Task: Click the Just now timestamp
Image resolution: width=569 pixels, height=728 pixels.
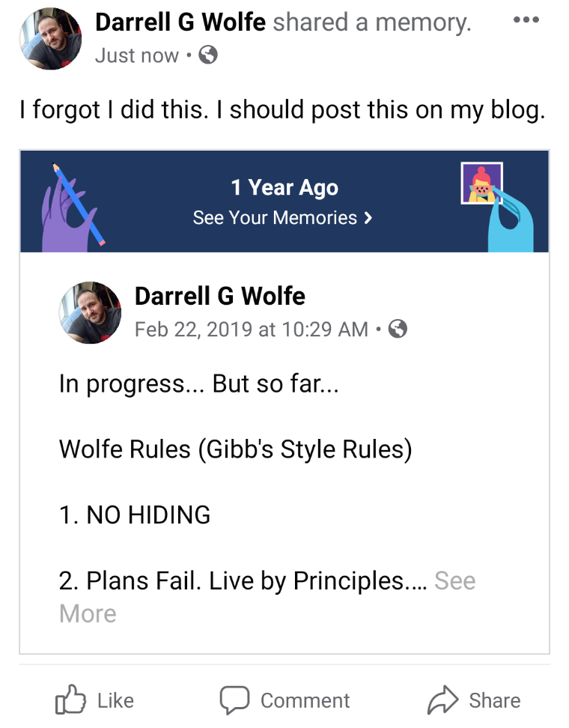Action: [x=137, y=55]
